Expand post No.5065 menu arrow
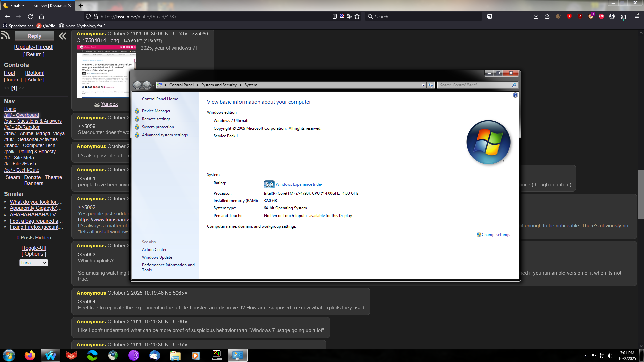644x362 pixels. click(187, 293)
